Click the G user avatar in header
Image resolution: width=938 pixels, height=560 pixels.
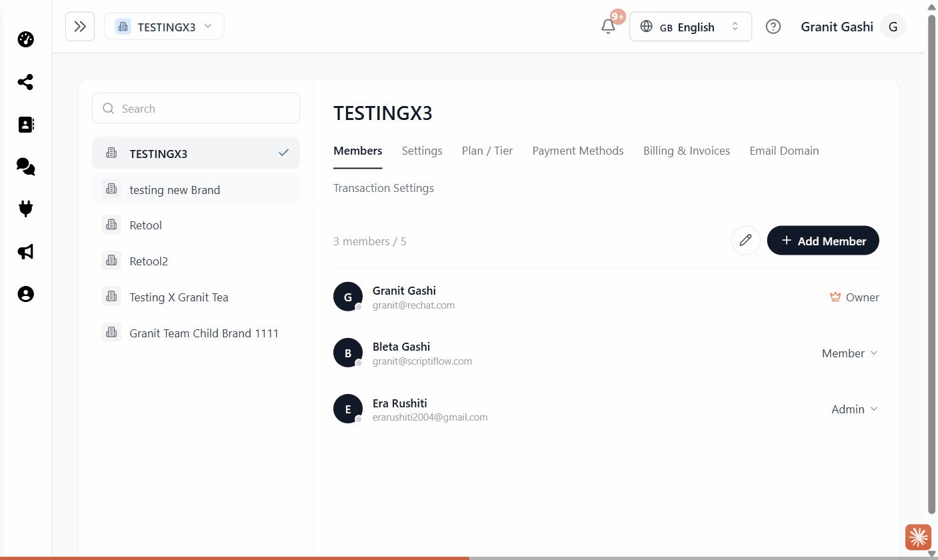[x=893, y=27]
